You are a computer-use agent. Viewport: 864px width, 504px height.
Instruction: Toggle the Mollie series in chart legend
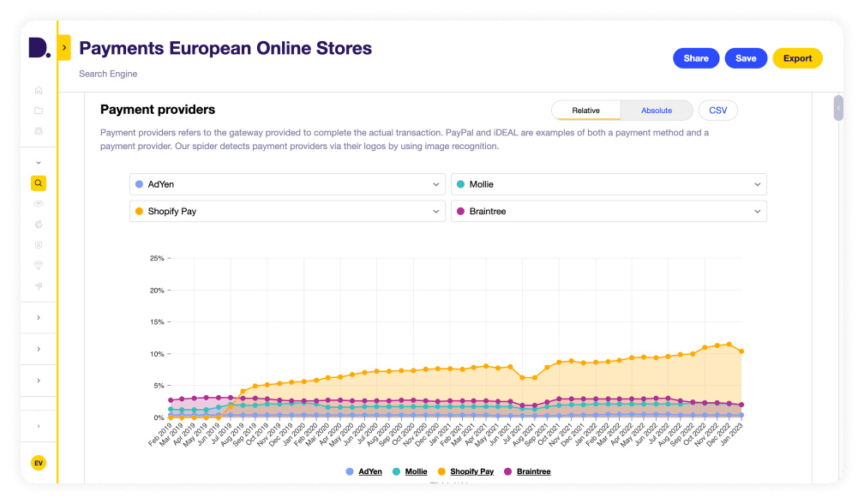click(416, 471)
